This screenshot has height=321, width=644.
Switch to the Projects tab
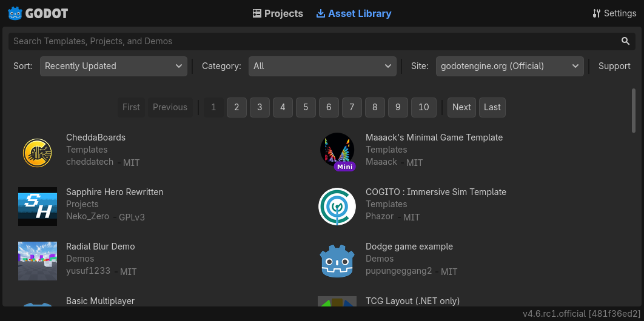click(278, 13)
